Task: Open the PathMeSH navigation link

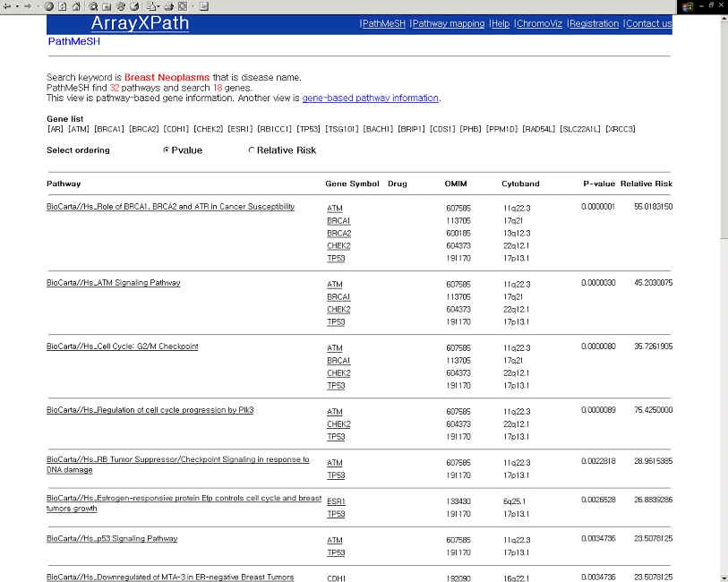Action: [383, 23]
